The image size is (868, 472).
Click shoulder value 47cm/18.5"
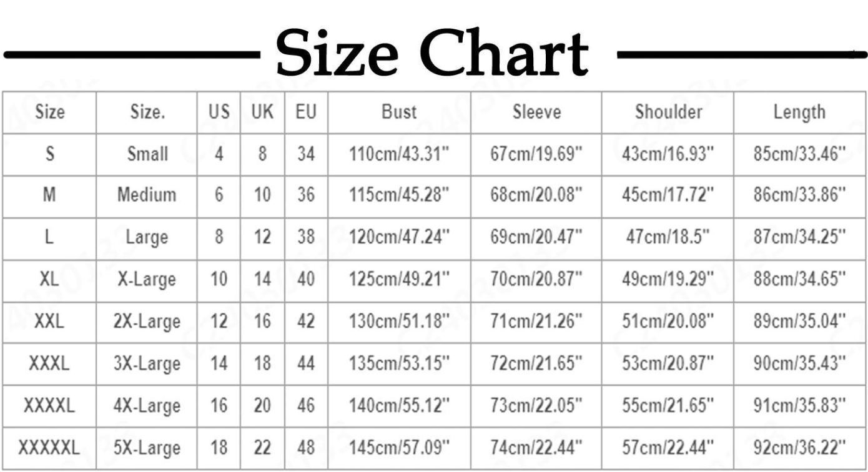click(668, 237)
